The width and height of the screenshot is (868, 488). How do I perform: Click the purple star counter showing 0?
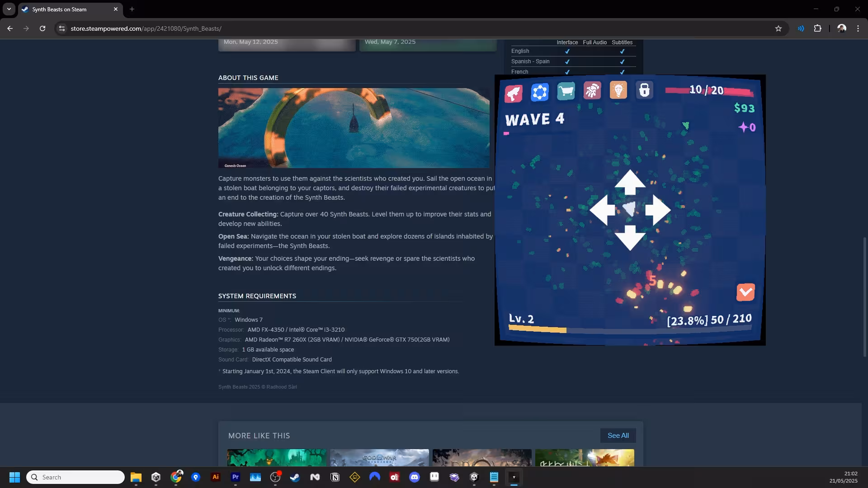click(747, 127)
